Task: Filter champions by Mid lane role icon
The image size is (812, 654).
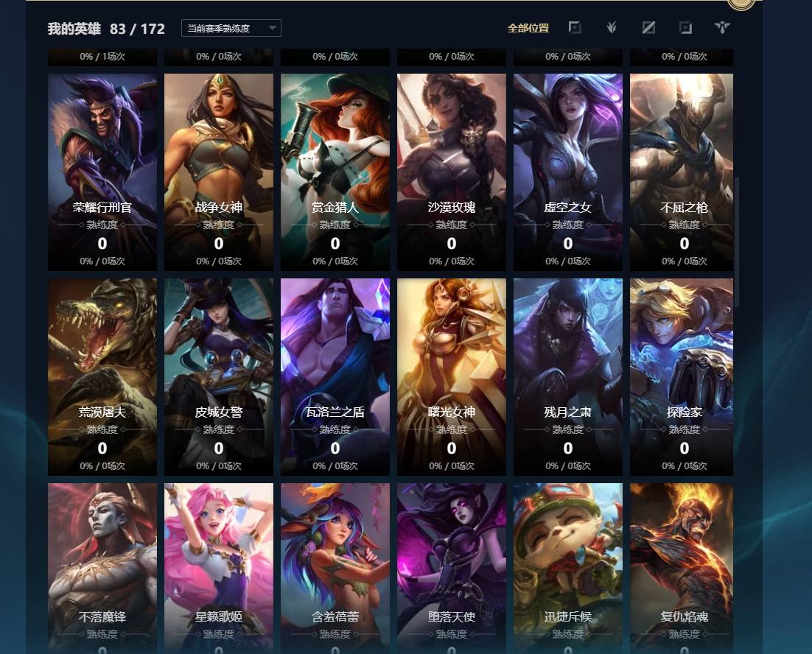Action: click(x=648, y=27)
